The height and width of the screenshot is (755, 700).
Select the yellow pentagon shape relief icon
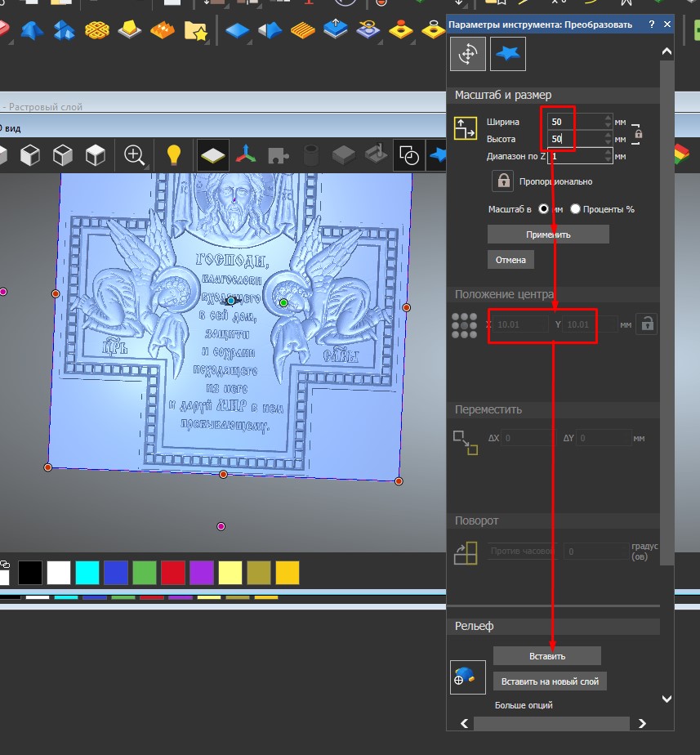(129, 30)
